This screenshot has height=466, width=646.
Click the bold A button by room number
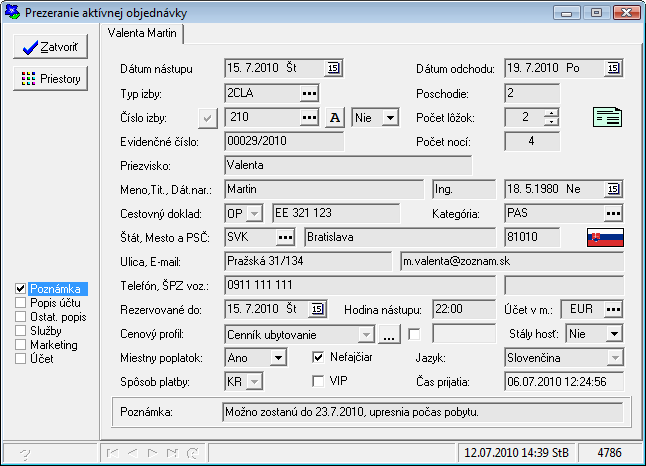point(335,118)
